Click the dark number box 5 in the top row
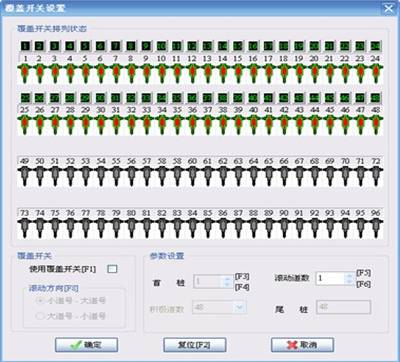 [86, 46]
